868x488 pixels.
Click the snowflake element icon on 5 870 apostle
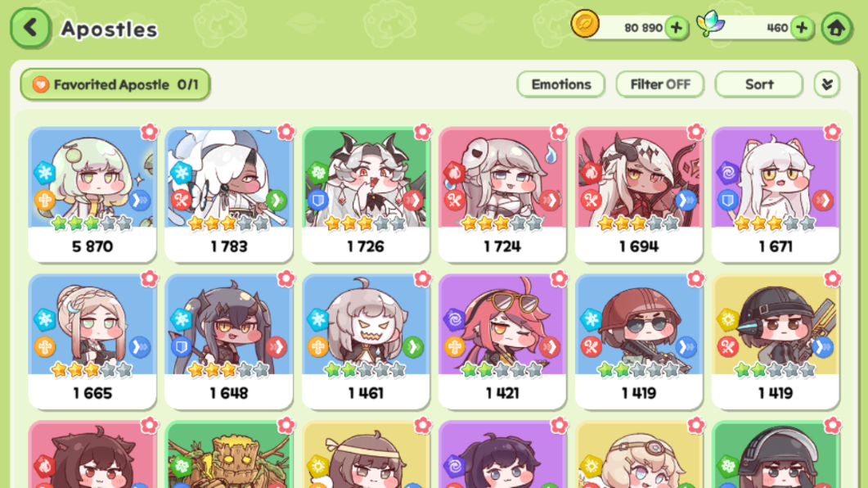(44, 173)
